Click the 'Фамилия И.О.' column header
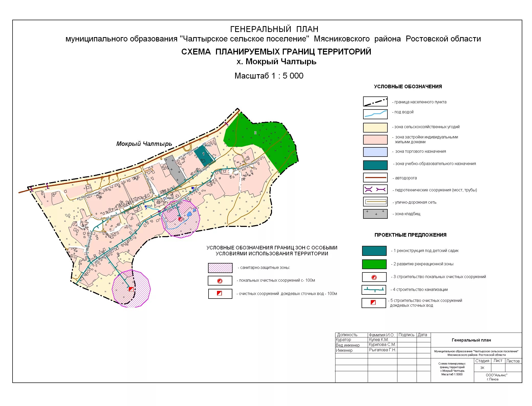532x406 pixels. pos(382,335)
